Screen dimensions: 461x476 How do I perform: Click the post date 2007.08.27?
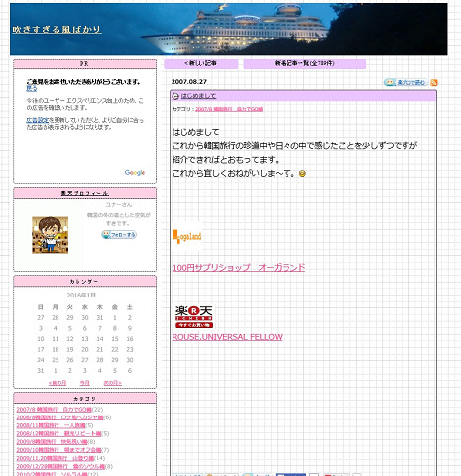[x=189, y=82]
